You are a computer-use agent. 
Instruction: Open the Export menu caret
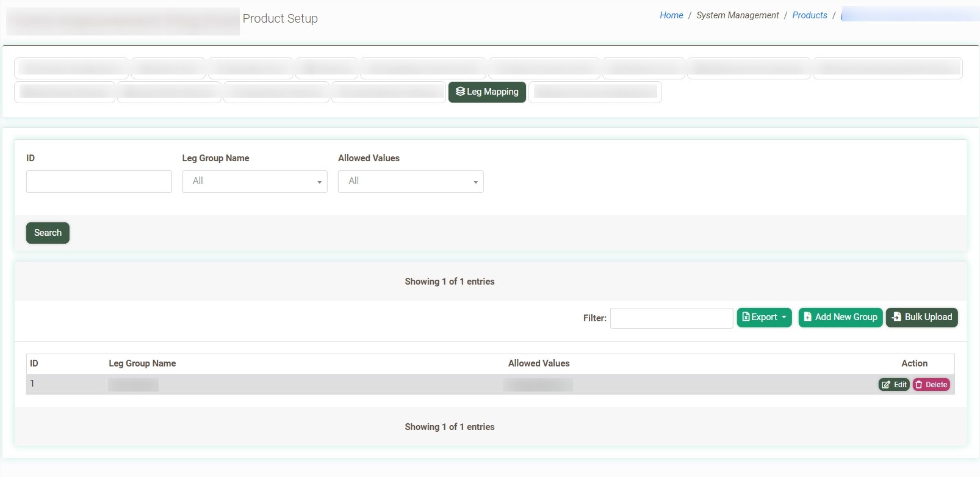[x=784, y=317]
